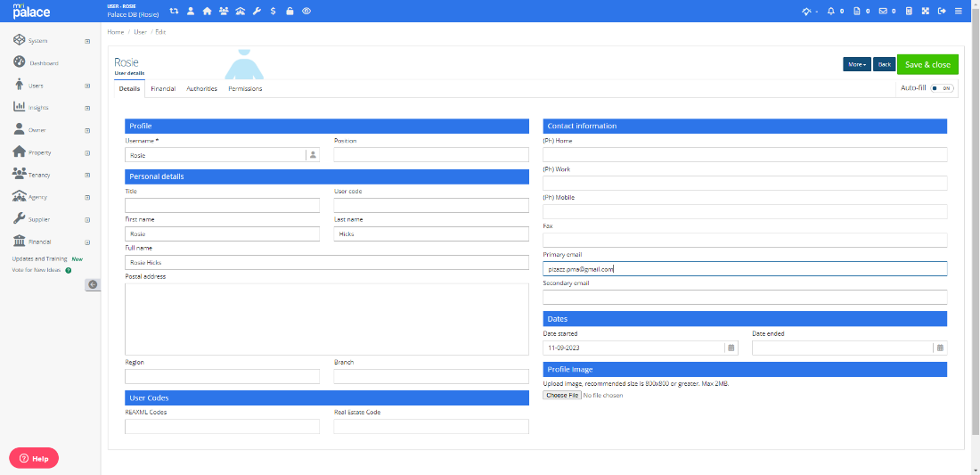
Task: Open the document count icon in top bar
Action: coord(857,12)
